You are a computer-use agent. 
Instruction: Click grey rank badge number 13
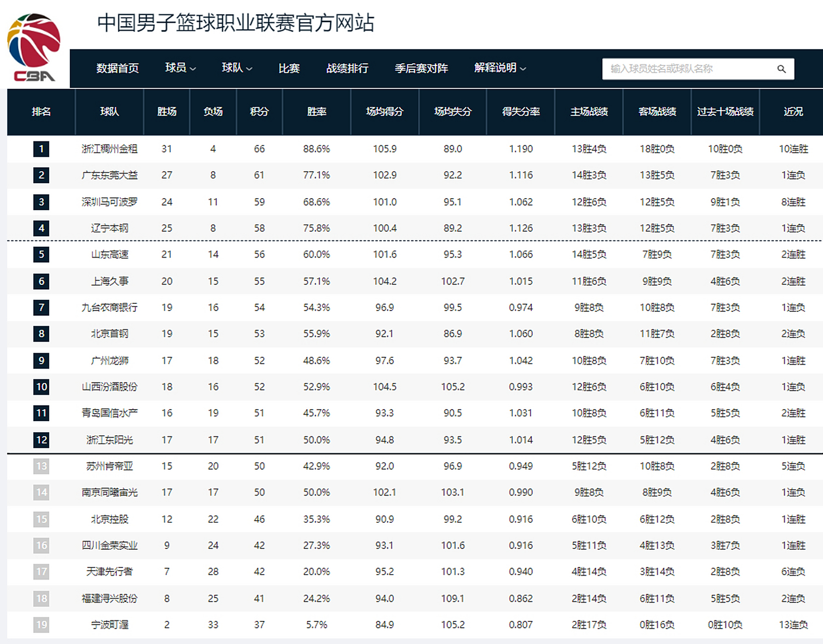pos(41,466)
